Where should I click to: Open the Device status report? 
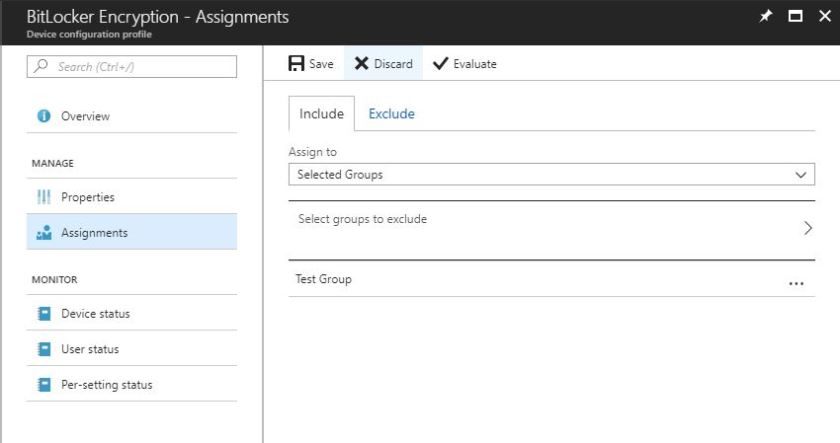132,313
